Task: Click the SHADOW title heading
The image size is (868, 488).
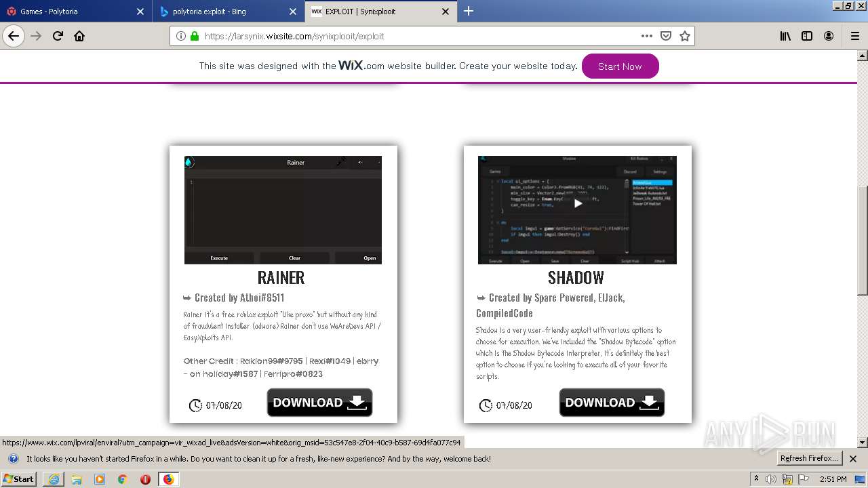Action: 576,277
